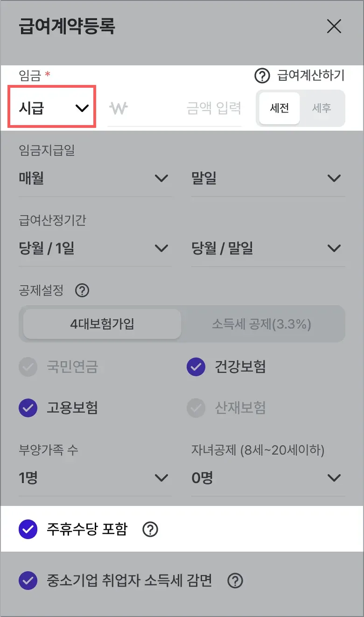Open the 시급 wage type dropdown
This screenshot has width=364, height=617.
pos(52,108)
